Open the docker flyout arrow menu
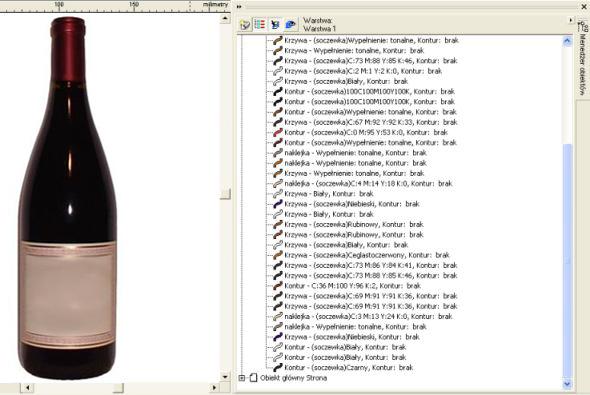The width and height of the screenshot is (590, 395). 571,20
